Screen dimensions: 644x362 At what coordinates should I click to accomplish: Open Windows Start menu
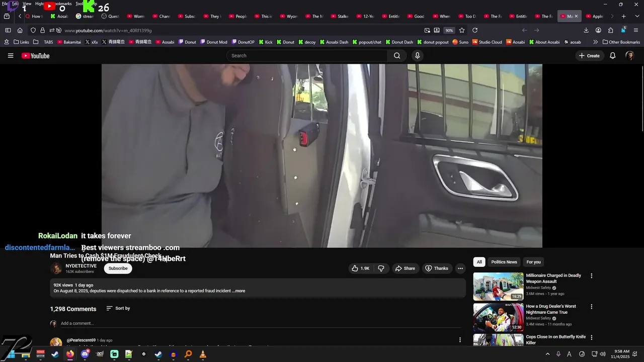click(x=11, y=354)
